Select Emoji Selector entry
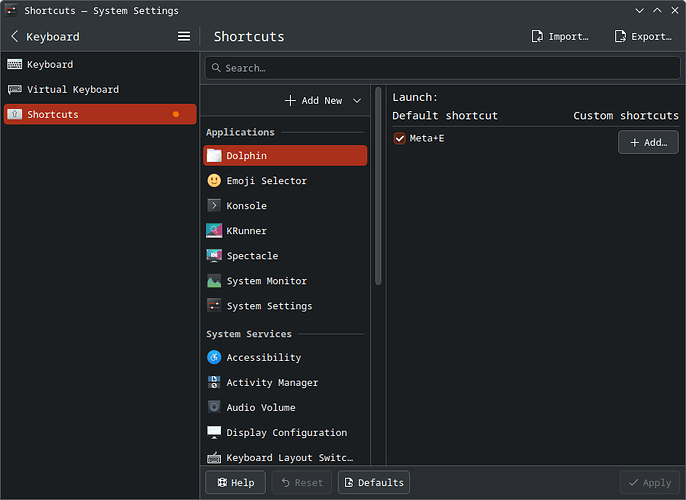 coord(285,180)
